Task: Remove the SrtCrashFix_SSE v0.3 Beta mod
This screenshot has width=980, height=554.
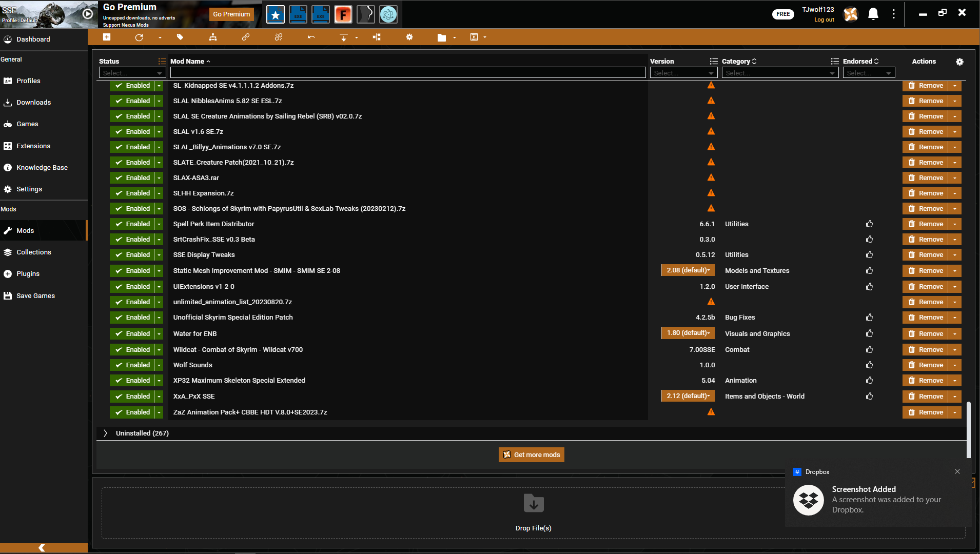Action: pos(926,240)
